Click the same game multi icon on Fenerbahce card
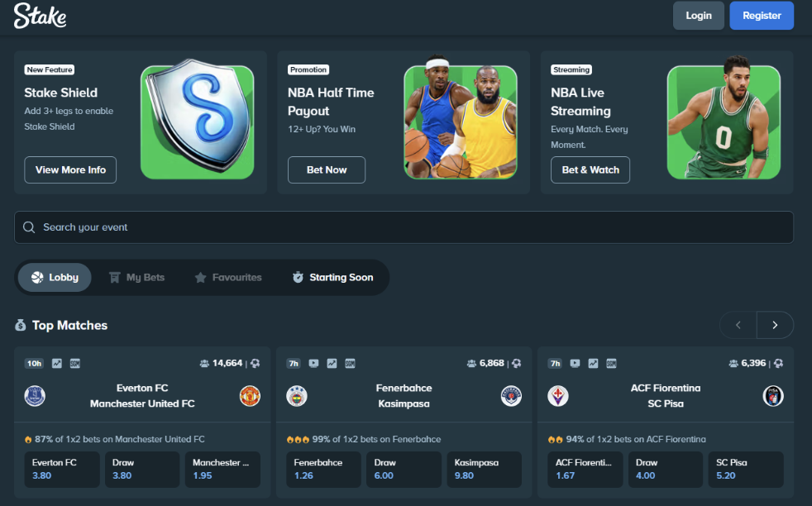Screen dimensions: 812x506 tap(350, 363)
